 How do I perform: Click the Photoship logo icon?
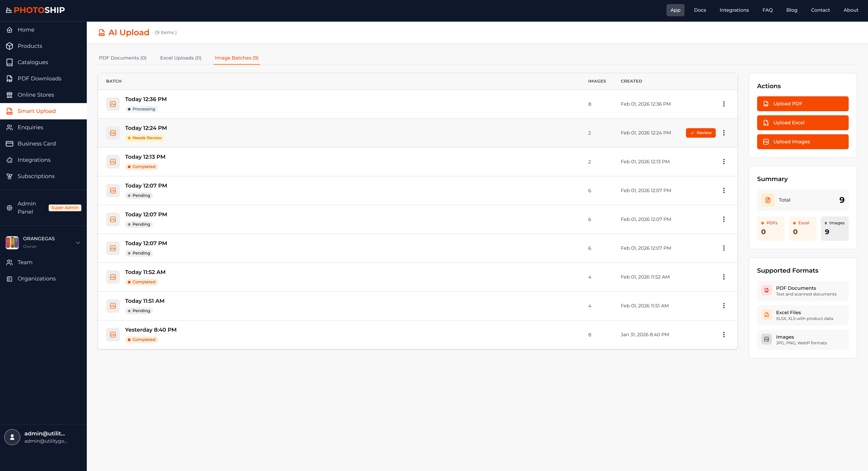(x=9, y=10)
